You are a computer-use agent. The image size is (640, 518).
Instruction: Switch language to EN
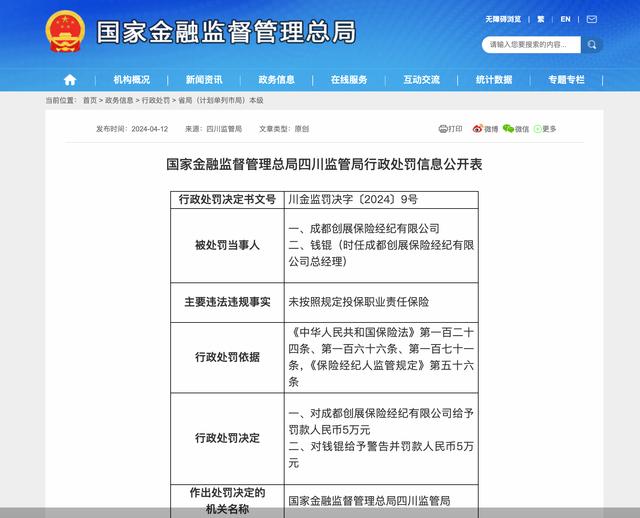pos(565,19)
